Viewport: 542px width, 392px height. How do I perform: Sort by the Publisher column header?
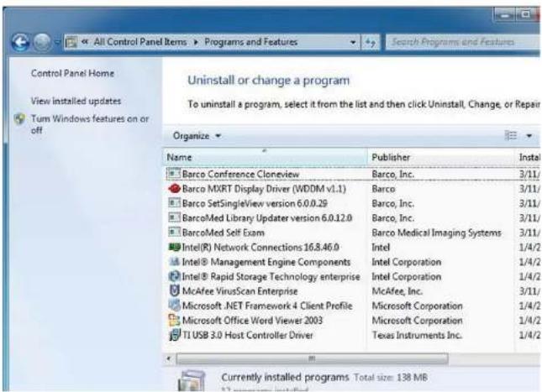click(440, 157)
